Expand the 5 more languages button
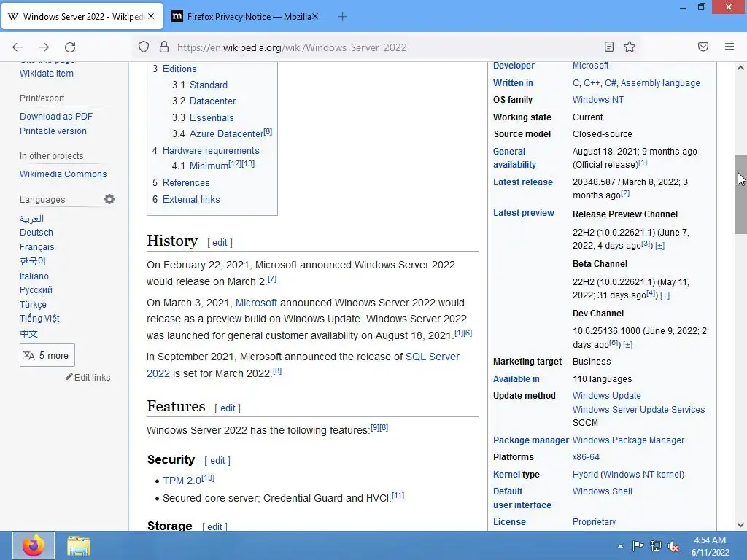This screenshot has width=747, height=560. [x=47, y=355]
